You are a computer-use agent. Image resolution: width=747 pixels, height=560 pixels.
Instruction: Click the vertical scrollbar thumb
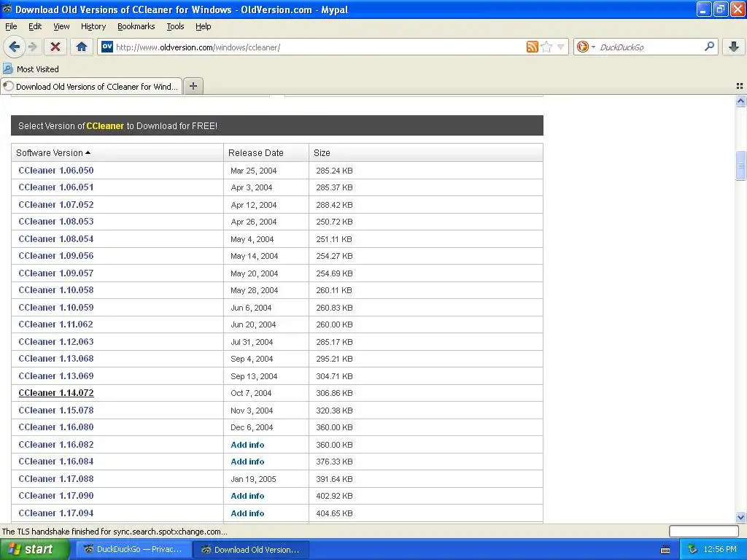coord(740,166)
